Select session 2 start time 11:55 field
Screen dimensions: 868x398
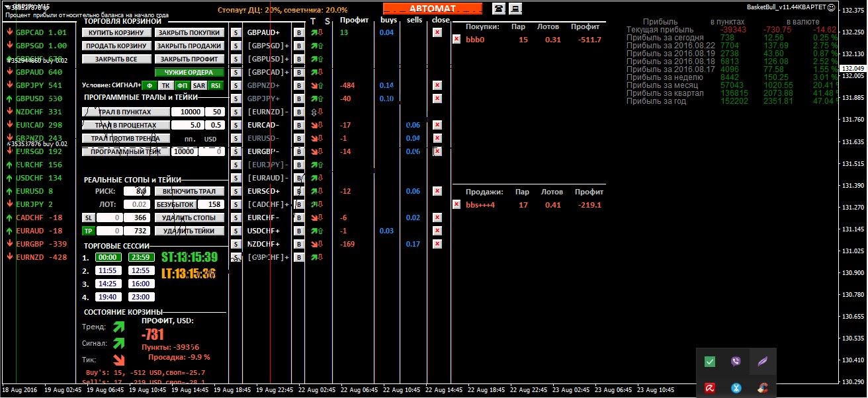(107, 270)
